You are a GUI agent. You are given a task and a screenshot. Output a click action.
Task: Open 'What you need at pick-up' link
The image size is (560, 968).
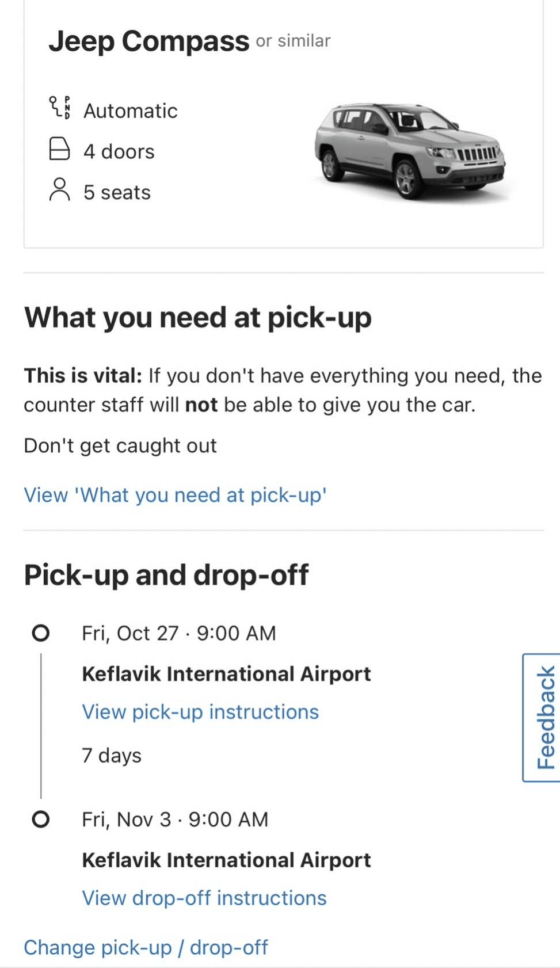[x=175, y=495]
